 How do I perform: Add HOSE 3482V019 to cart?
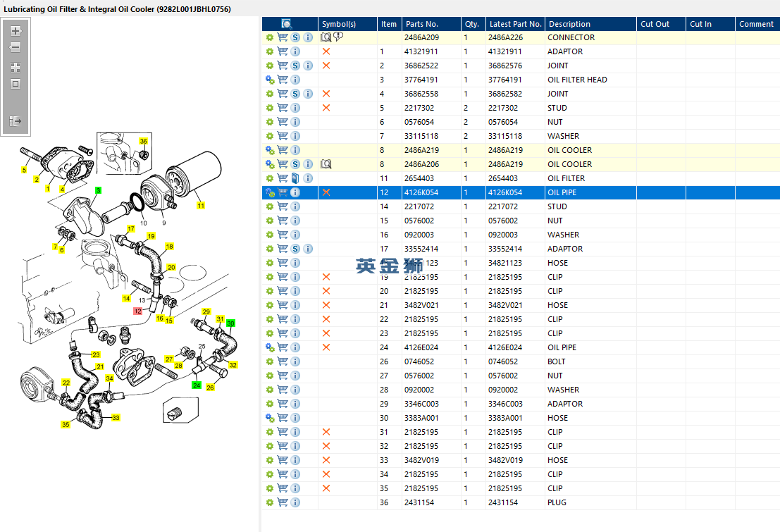(283, 460)
